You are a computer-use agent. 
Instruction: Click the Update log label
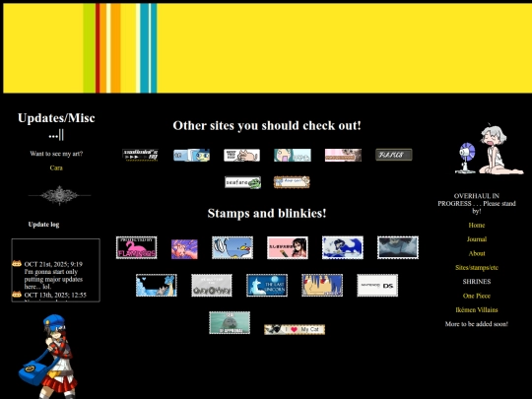click(x=43, y=225)
